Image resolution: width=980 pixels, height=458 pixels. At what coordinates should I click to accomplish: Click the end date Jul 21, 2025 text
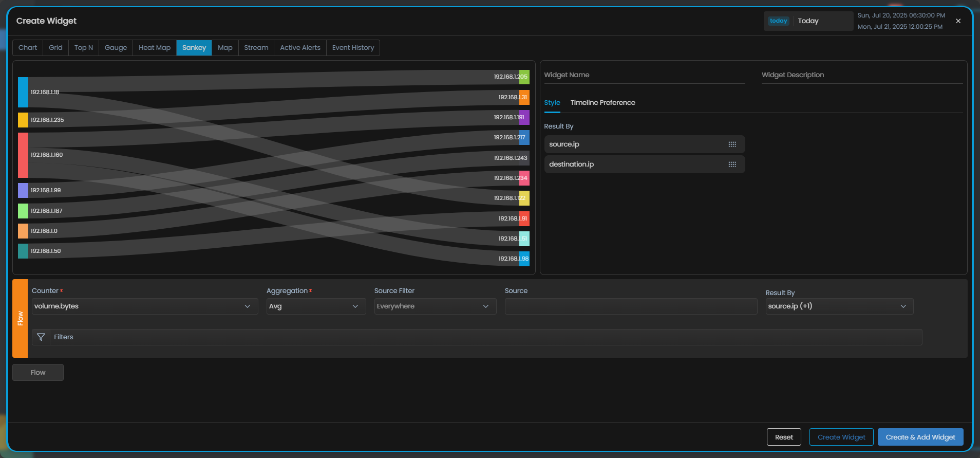pos(900,27)
